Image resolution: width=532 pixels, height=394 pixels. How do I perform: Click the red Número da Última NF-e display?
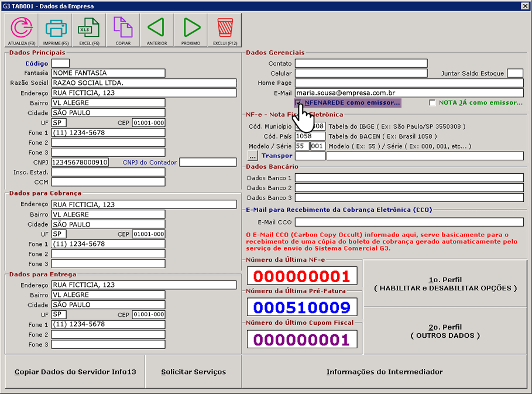[301, 276]
